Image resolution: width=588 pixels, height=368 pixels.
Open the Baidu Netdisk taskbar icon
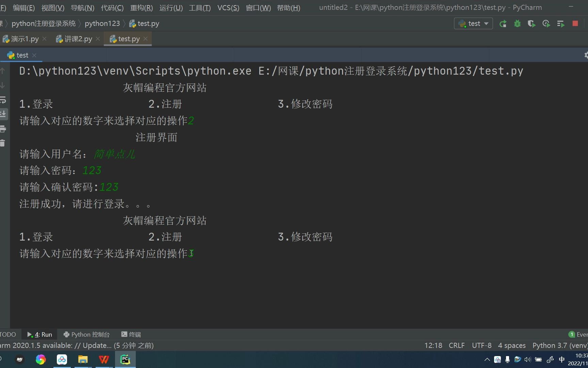click(x=62, y=359)
